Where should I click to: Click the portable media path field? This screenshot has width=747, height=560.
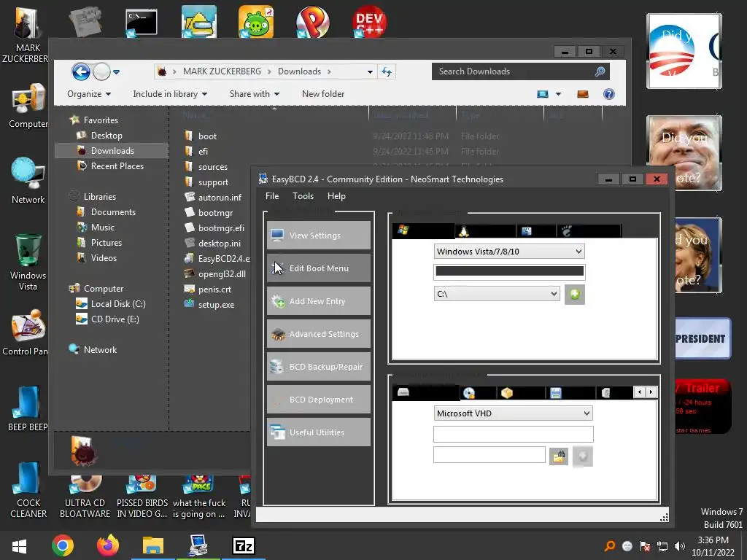click(x=489, y=455)
